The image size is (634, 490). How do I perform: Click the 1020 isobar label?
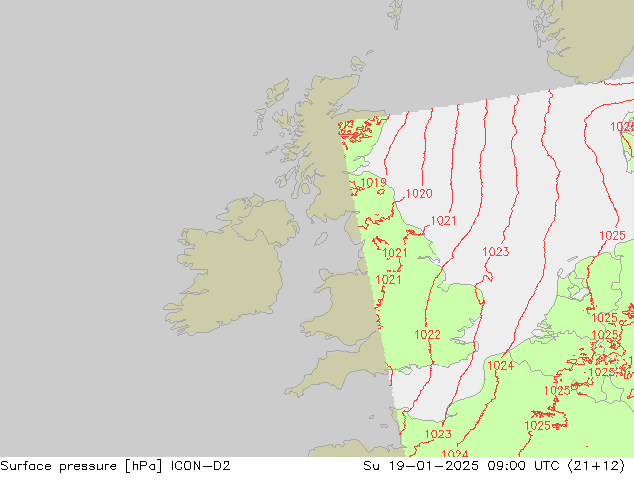[x=419, y=194]
